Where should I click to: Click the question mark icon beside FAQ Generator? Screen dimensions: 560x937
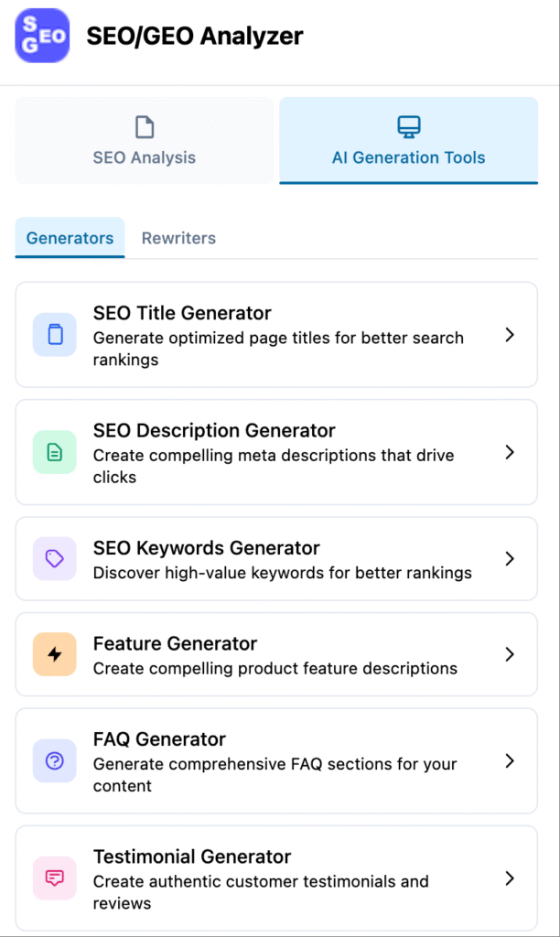pos(54,761)
